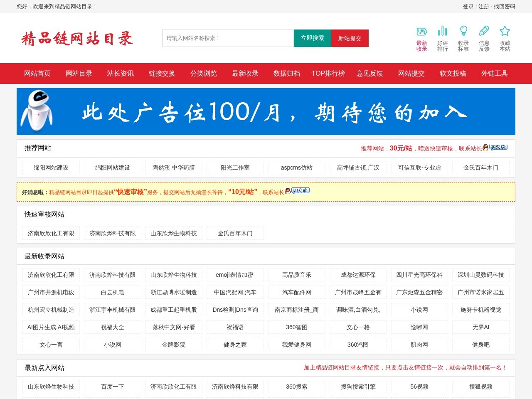This screenshot has width=532, height=399.
Task: Open the 注册 link
Action: [x=484, y=7]
